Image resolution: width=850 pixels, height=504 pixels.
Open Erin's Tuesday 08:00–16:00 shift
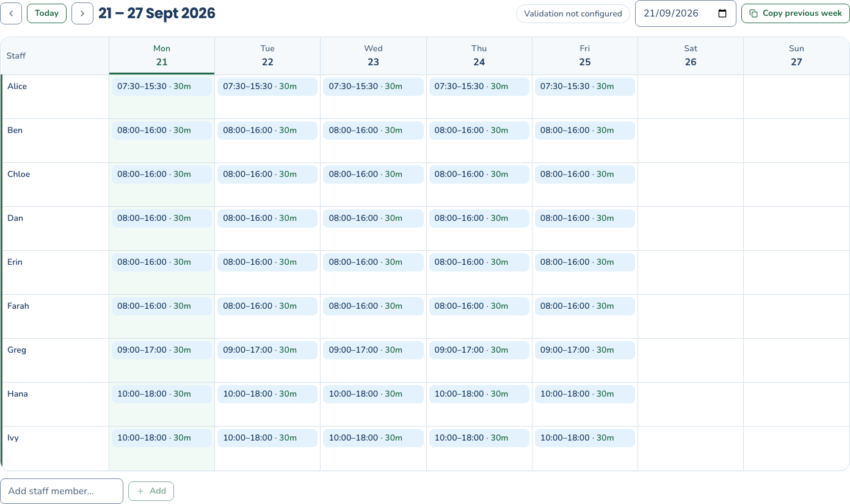coord(267,262)
